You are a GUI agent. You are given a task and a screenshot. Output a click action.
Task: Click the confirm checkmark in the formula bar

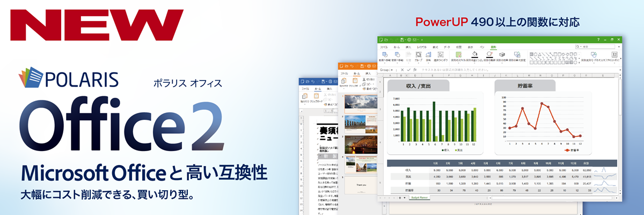pos(408,70)
